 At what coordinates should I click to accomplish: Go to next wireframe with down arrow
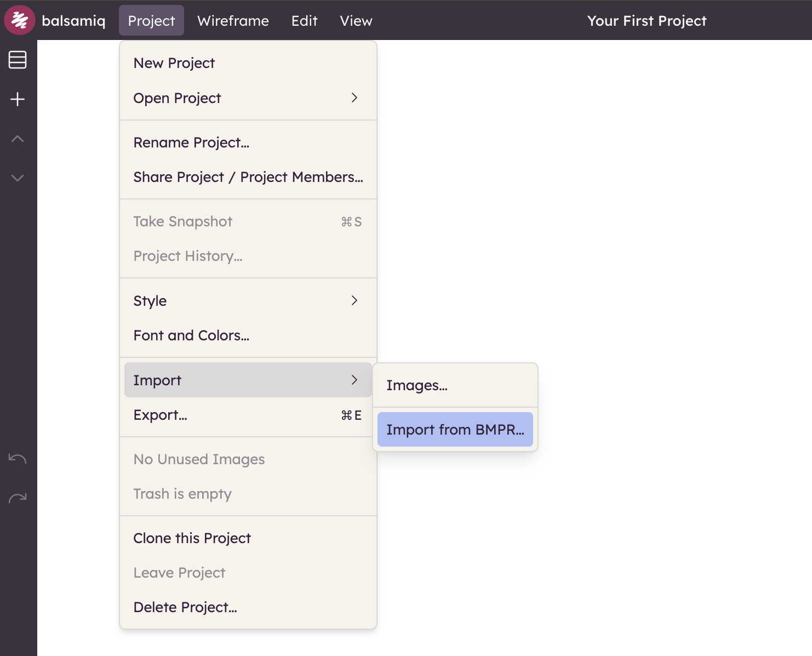point(18,178)
